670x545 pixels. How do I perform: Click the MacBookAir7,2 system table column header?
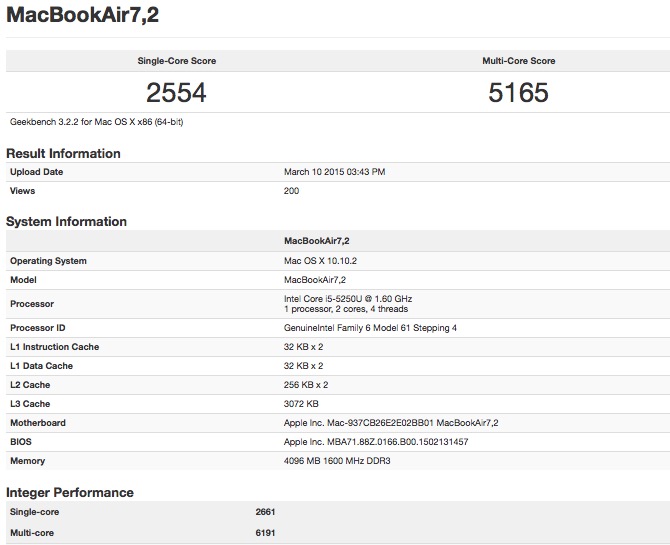pyautogui.click(x=316, y=241)
